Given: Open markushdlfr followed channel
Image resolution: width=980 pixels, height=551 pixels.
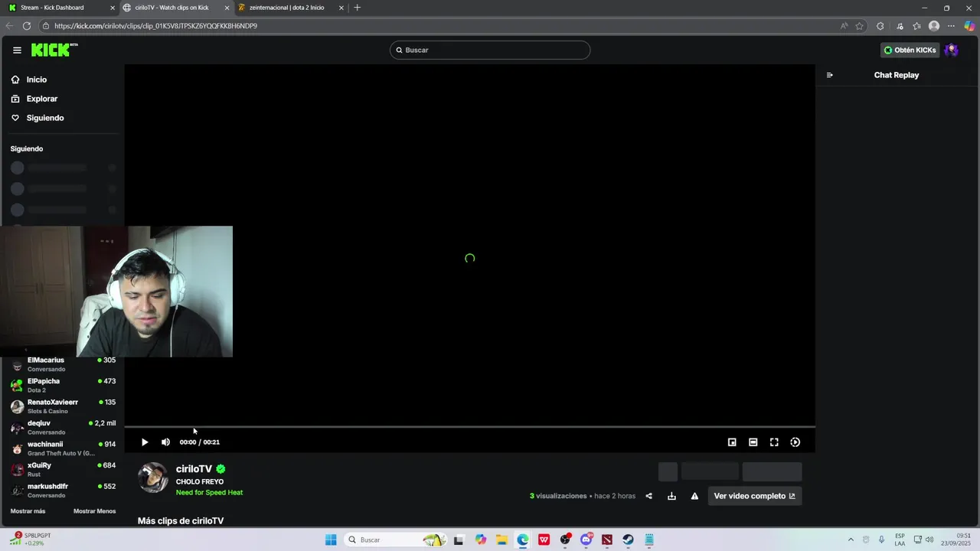Looking at the screenshot, I should point(63,491).
